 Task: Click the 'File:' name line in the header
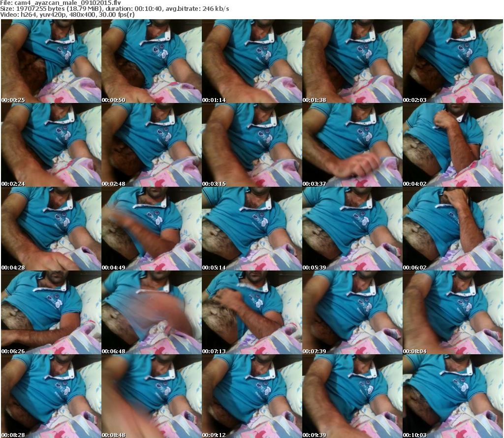point(61,3)
